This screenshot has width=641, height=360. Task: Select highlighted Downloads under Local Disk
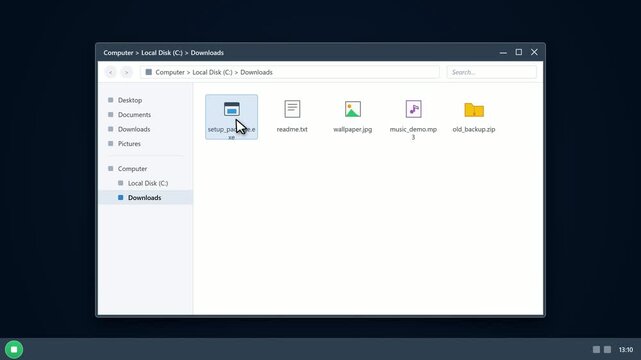point(146,198)
